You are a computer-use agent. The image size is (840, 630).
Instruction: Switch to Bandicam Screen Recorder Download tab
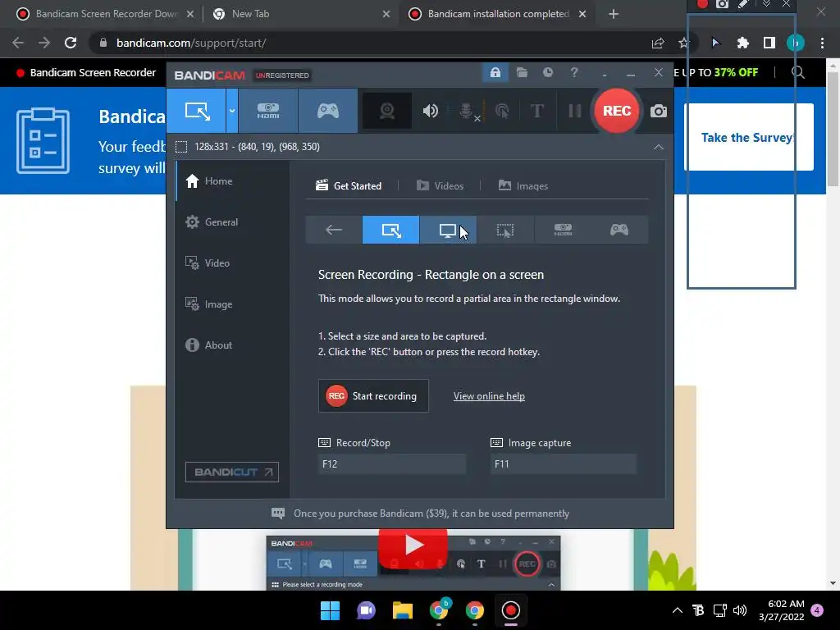click(x=104, y=14)
